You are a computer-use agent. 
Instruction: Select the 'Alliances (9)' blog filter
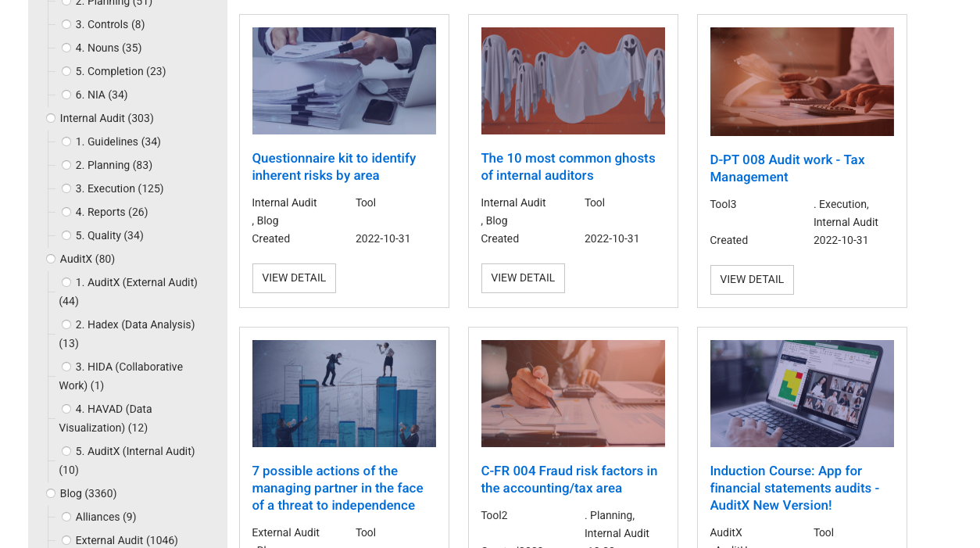pos(66,517)
